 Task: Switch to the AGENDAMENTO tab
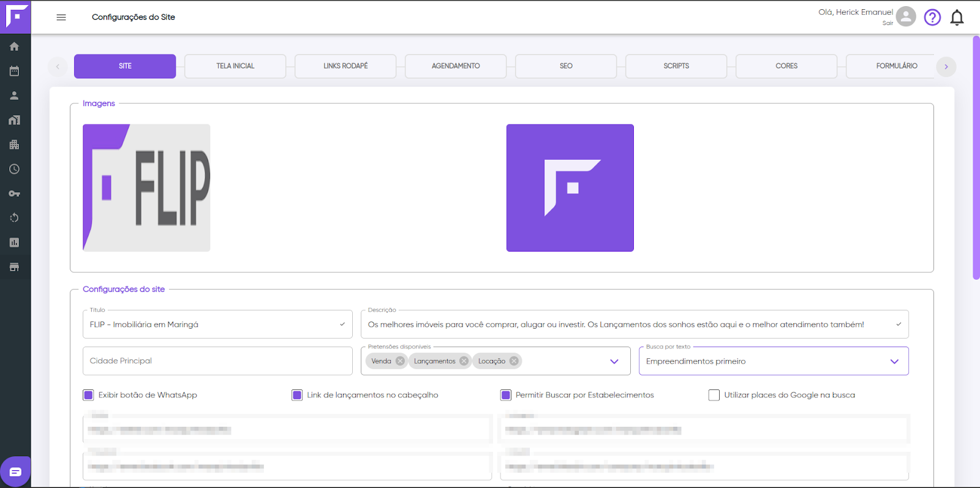(x=456, y=66)
